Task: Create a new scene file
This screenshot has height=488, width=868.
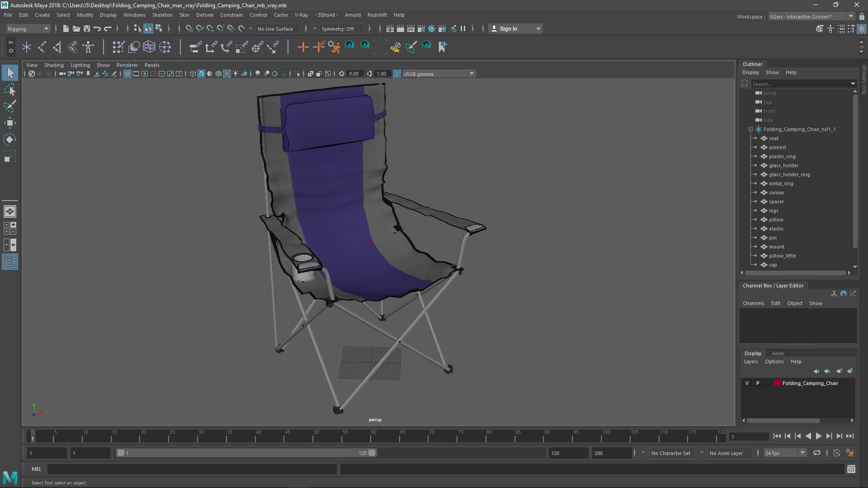Action: pyautogui.click(x=66, y=28)
